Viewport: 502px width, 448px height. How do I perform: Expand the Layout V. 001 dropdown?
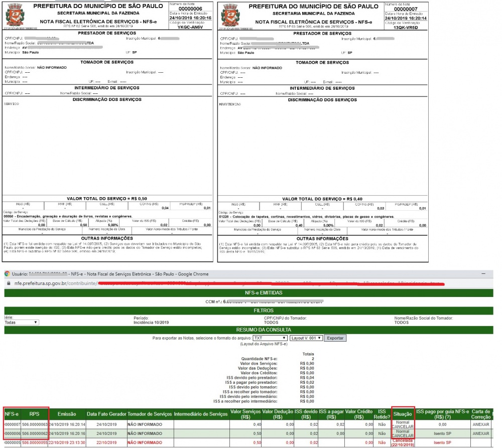[x=306, y=338]
